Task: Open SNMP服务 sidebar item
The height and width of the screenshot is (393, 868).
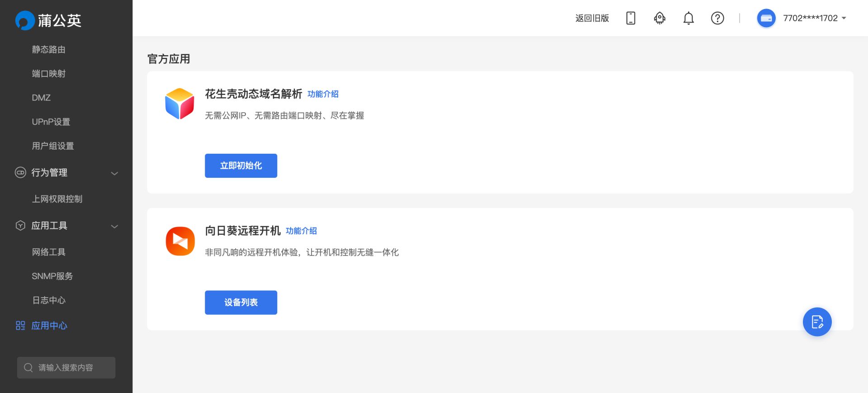Action: coord(52,276)
